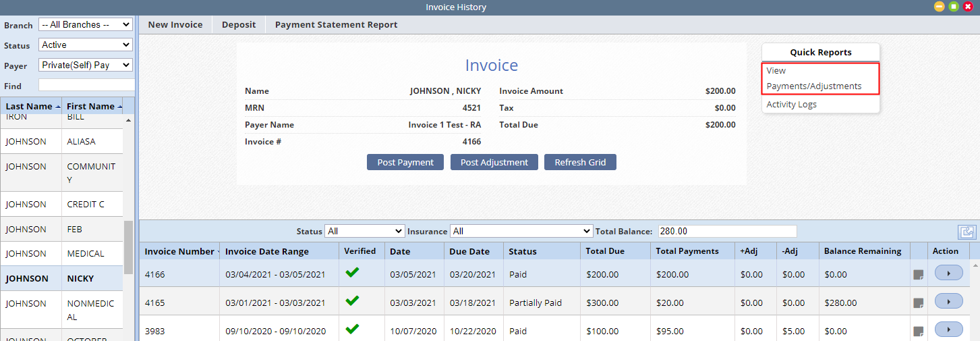This screenshot has width=980, height=341.
Task: Click action arrow for invoice 4166
Action: pyautogui.click(x=948, y=273)
